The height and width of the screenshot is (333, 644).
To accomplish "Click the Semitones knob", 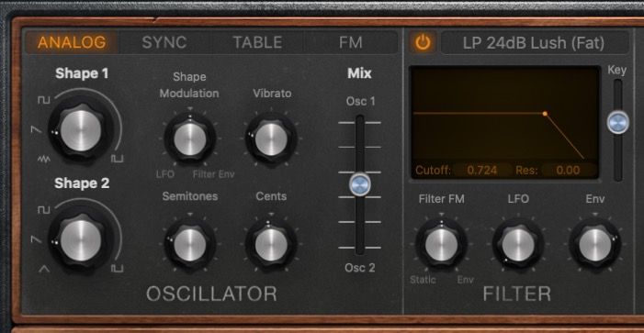I will point(190,245).
